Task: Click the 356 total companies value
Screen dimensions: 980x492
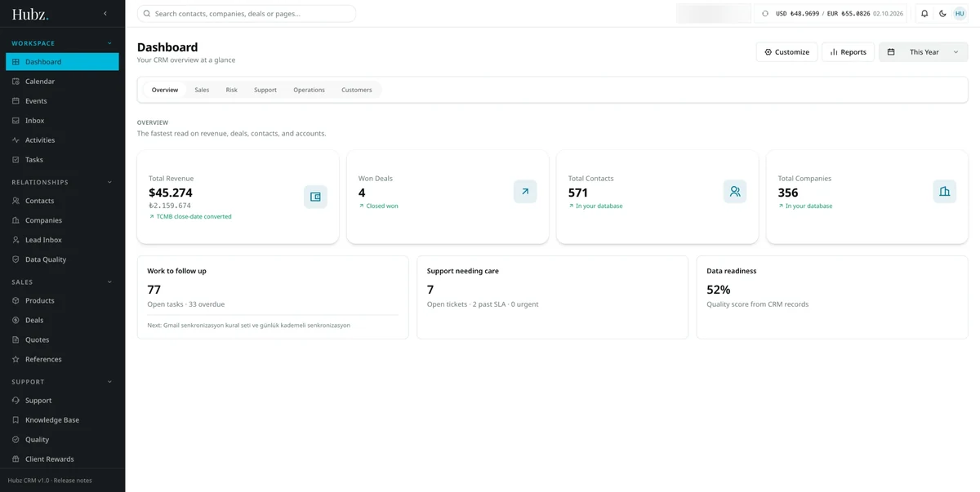Action: tap(788, 193)
